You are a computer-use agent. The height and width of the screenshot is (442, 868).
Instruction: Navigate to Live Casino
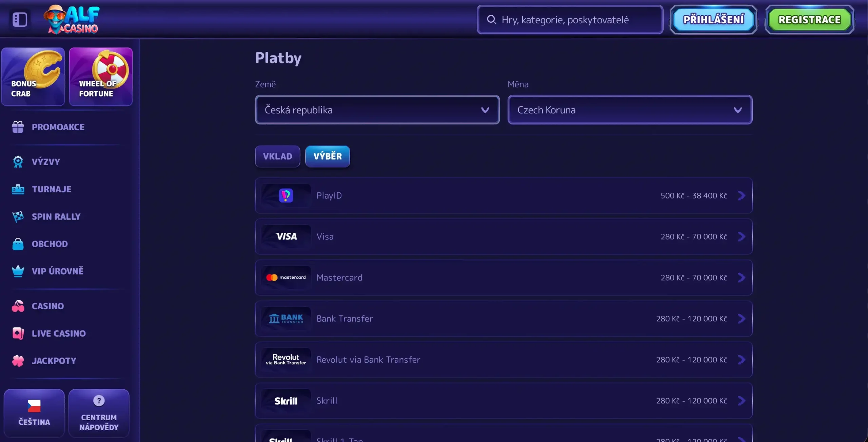(x=59, y=333)
